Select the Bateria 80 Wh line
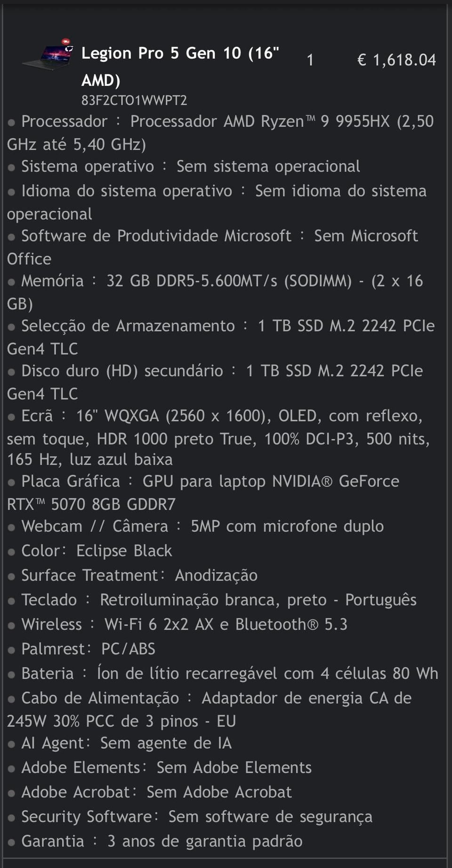The width and height of the screenshot is (452, 868). [229, 673]
